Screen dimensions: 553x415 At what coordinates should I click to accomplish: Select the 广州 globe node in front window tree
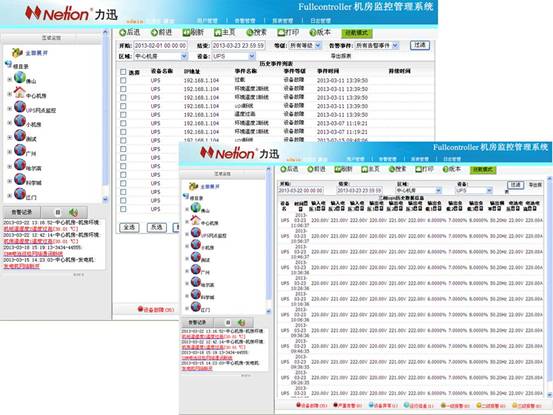(x=196, y=270)
